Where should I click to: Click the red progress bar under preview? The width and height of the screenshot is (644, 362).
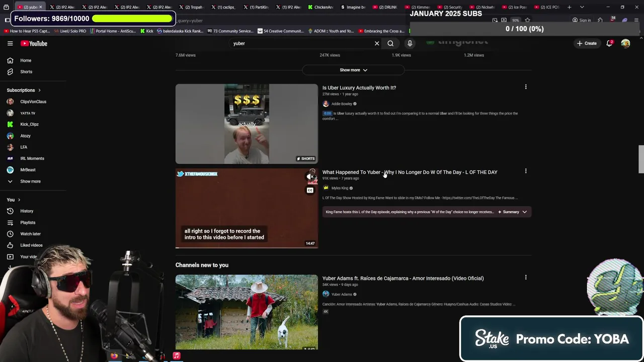pyautogui.click(x=247, y=248)
